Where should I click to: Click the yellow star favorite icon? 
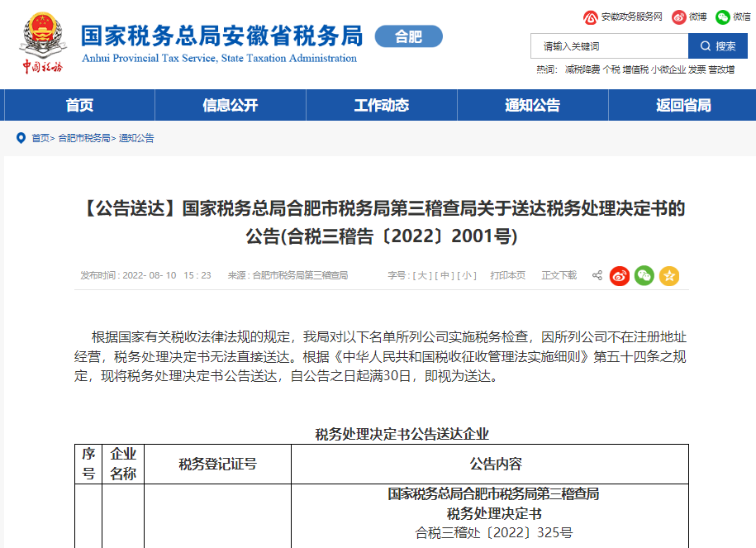coord(669,275)
